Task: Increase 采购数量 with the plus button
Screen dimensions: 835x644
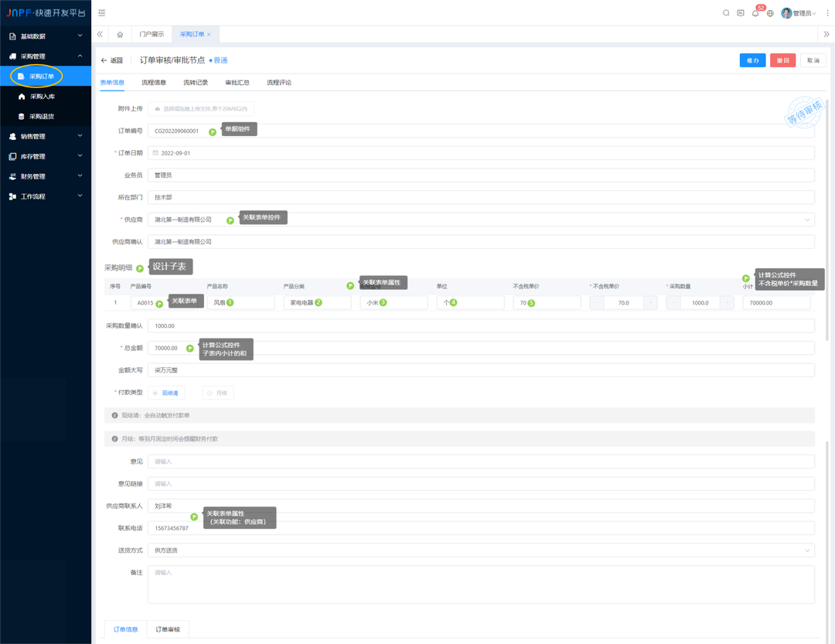Action: [727, 302]
